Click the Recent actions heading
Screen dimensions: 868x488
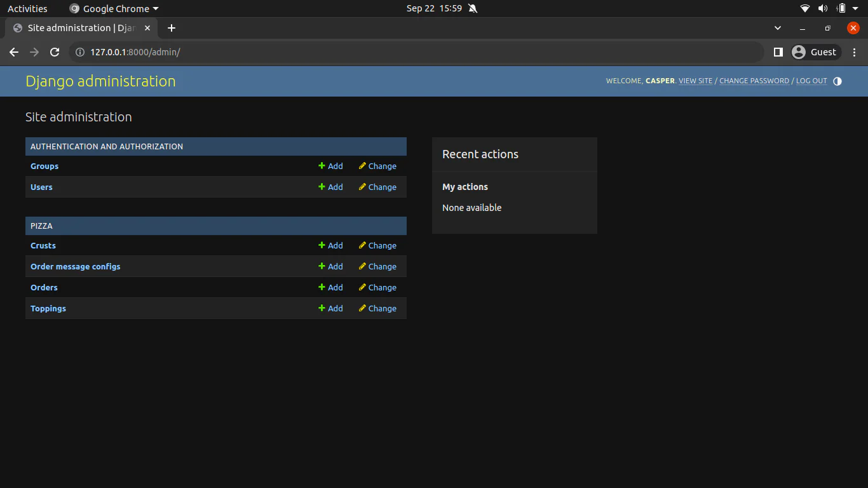480,154
